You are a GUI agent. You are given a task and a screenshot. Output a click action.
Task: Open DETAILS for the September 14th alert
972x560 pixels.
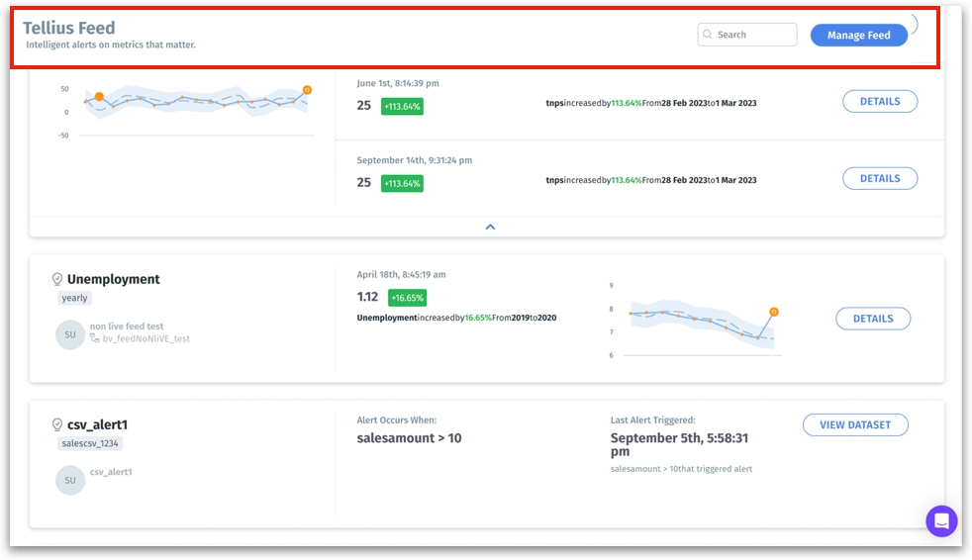point(879,178)
